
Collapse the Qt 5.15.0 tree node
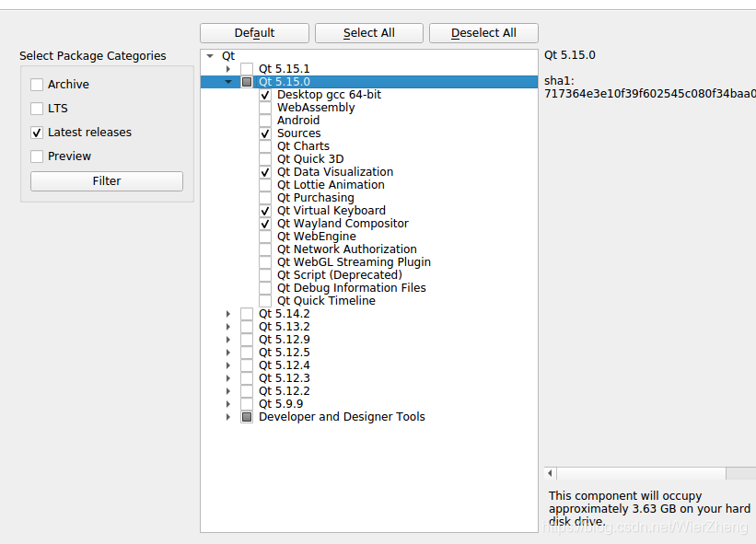click(227, 81)
